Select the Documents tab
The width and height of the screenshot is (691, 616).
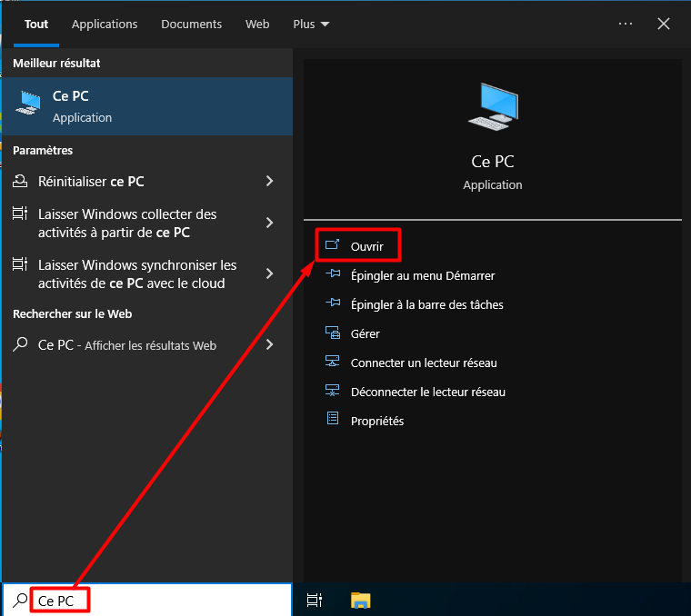pos(191,25)
